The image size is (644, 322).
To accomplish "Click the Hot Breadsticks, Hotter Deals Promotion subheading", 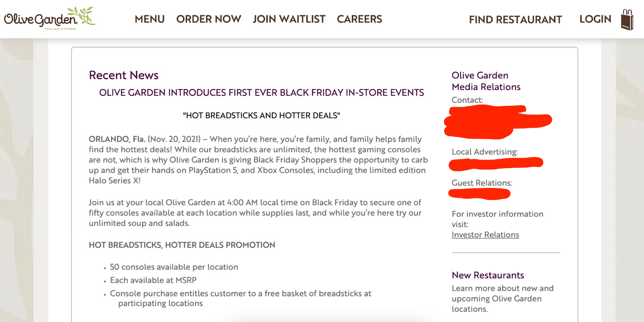I will coord(182,245).
